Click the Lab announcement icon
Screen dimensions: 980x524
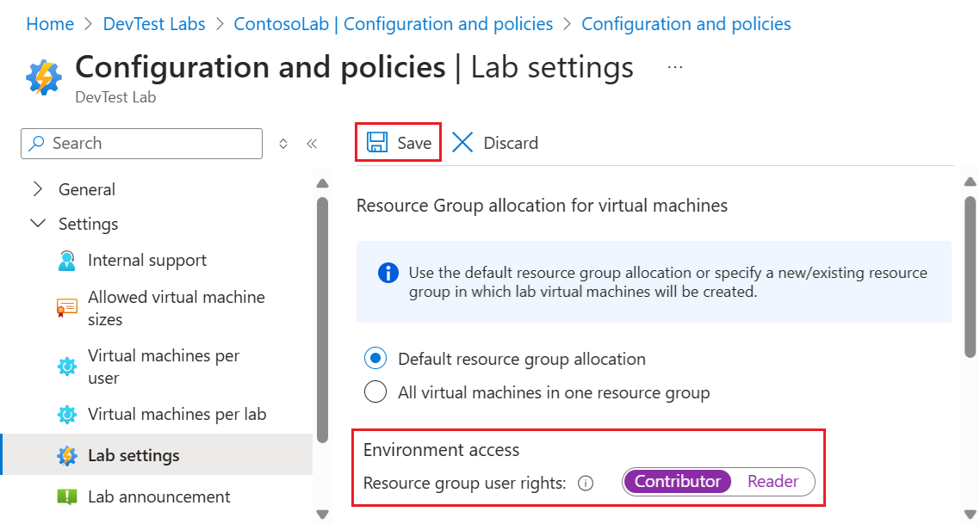coord(66,497)
